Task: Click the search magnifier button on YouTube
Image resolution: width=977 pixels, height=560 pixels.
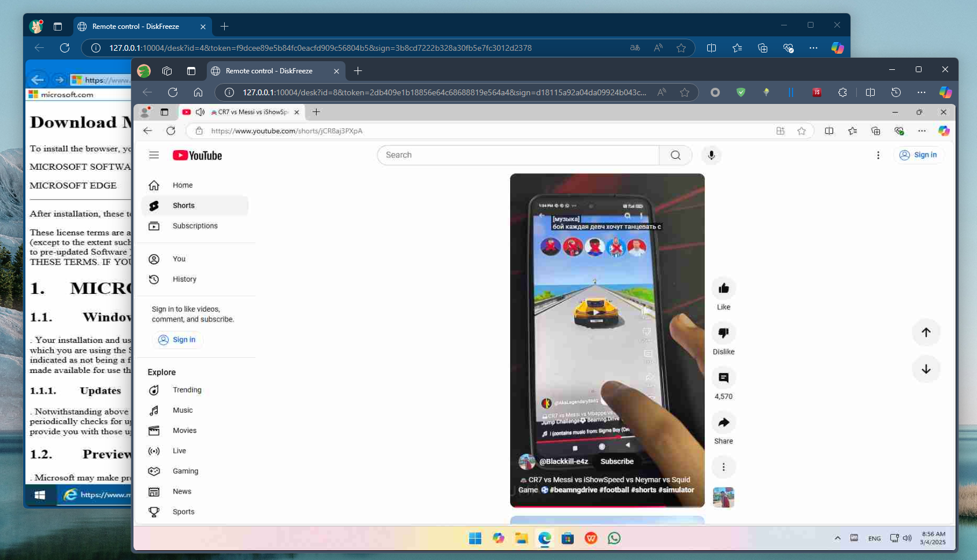Action: click(x=675, y=155)
